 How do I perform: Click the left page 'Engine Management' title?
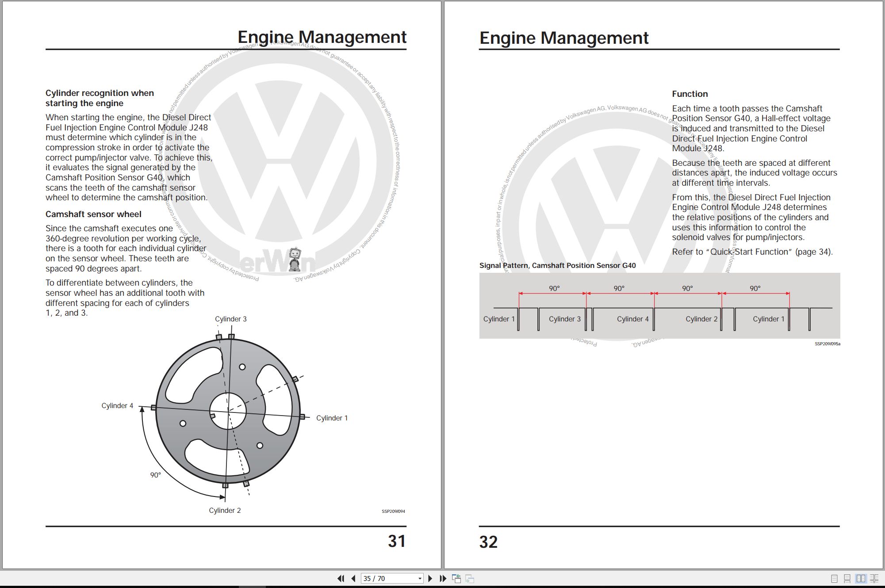[x=322, y=37]
